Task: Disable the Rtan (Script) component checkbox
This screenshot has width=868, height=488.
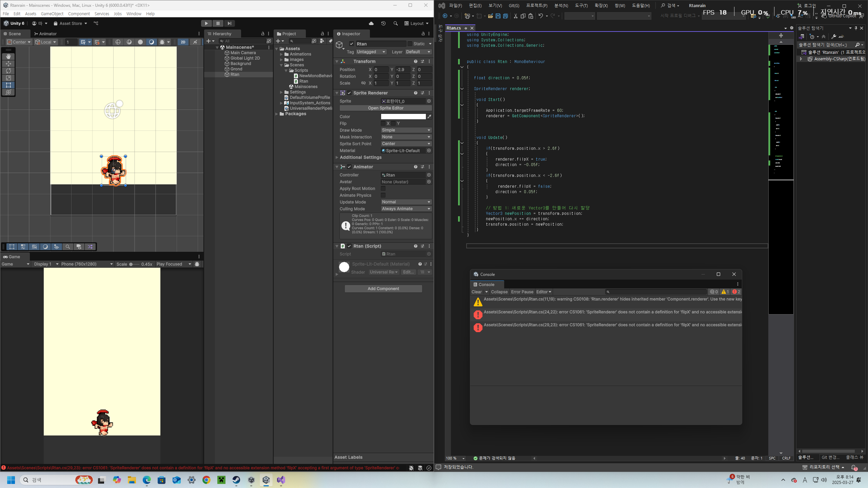Action: pos(349,246)
